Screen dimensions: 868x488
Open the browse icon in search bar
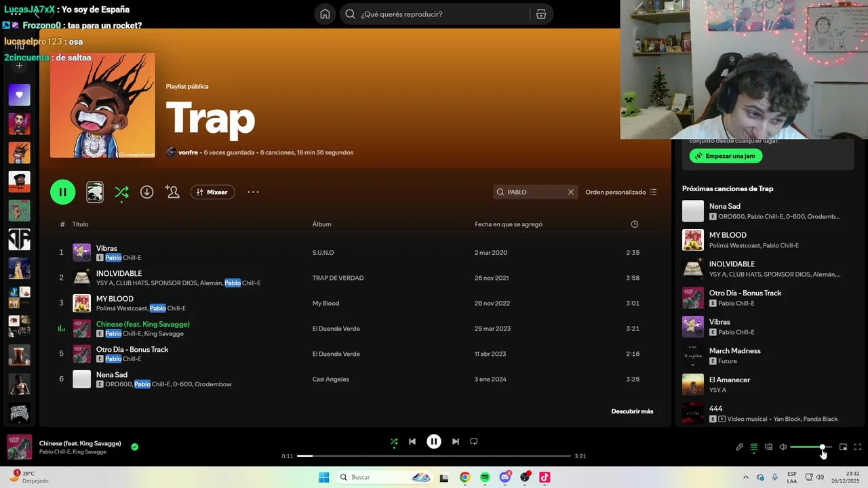pos(541,14)
